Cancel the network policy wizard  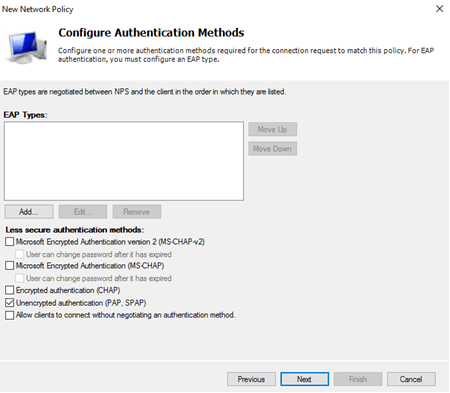coord(411,379)
